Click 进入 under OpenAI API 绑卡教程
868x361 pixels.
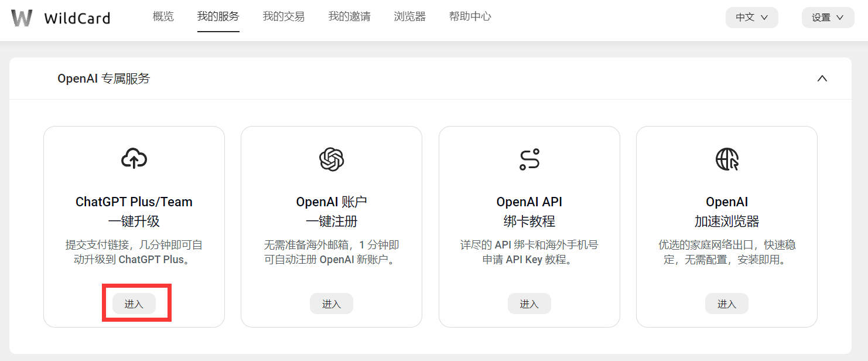(x=529, y=304)
